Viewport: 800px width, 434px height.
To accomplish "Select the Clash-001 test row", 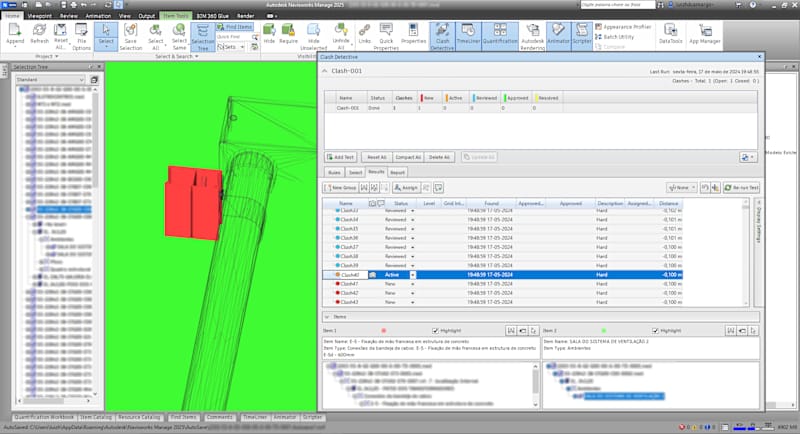I will click(443, 108).
